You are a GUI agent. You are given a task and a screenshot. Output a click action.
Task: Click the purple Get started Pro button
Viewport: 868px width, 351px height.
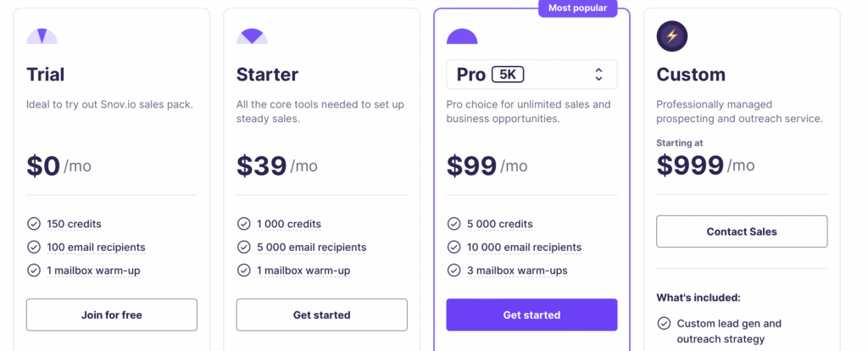click(x=531, y=315)
